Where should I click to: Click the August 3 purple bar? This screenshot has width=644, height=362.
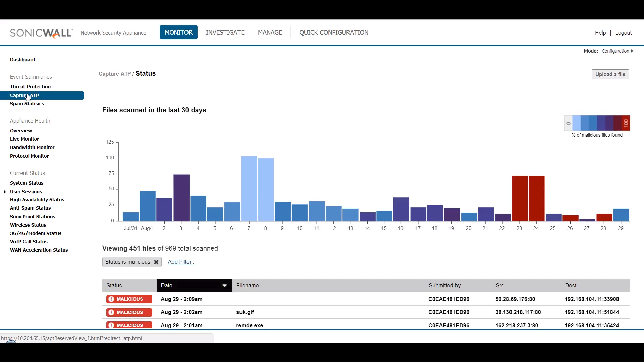click(181, 198)
